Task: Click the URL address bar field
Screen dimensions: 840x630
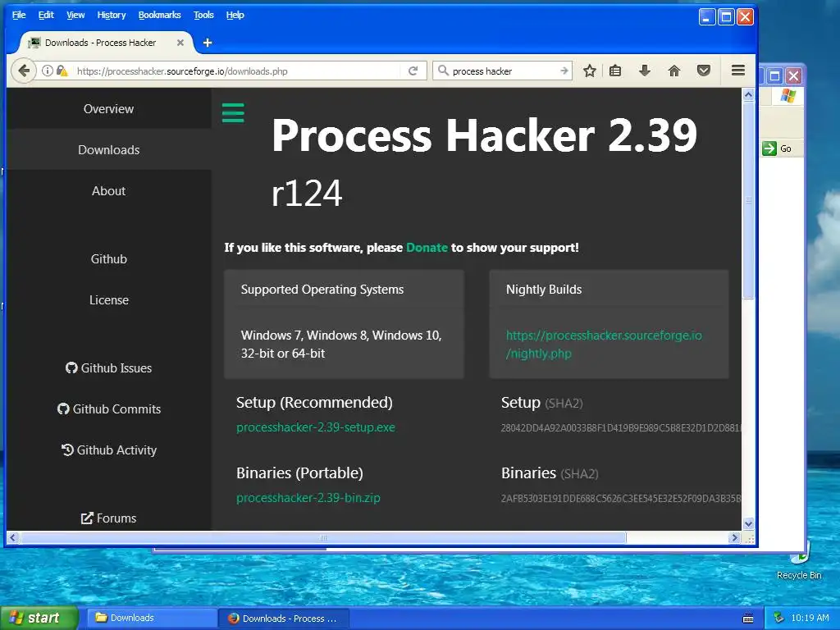Action: (235, 71)
